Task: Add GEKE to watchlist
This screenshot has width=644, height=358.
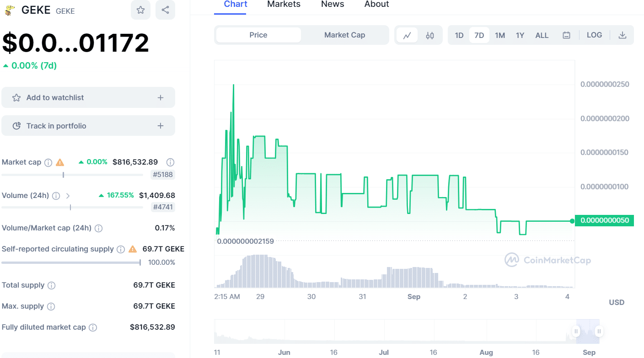Action: tap(88, 97)
